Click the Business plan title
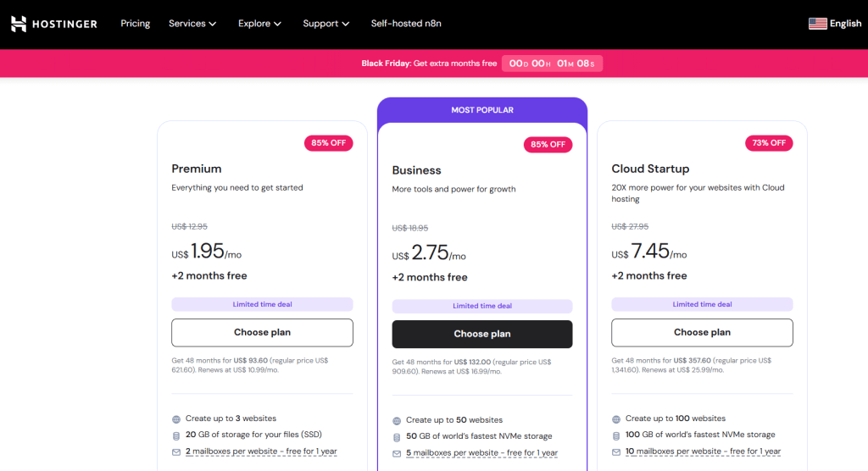This screenshot has height=471, width=868. point(416,170)
